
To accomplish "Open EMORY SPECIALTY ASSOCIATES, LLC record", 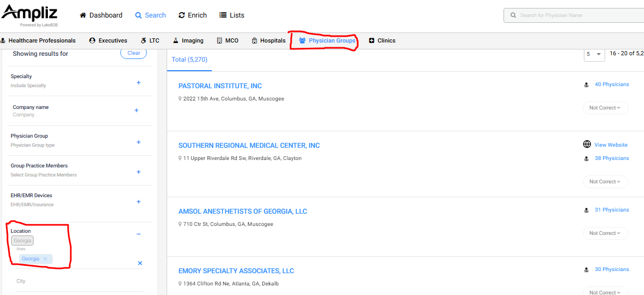I will (x=236, y=271).
